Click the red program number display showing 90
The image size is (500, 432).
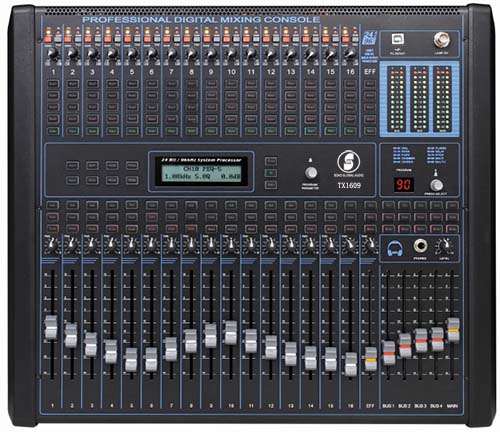(x=404, y=184)
